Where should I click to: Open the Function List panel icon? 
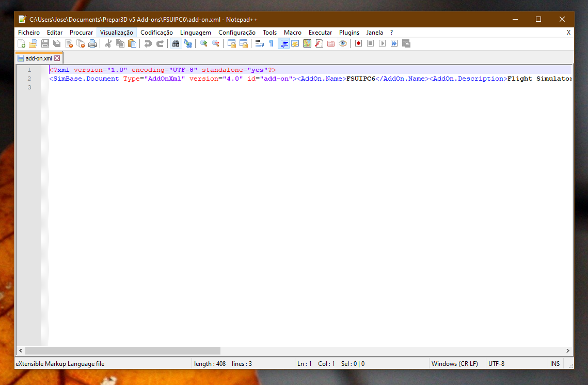pyautogui.click(x=319, y=43)
